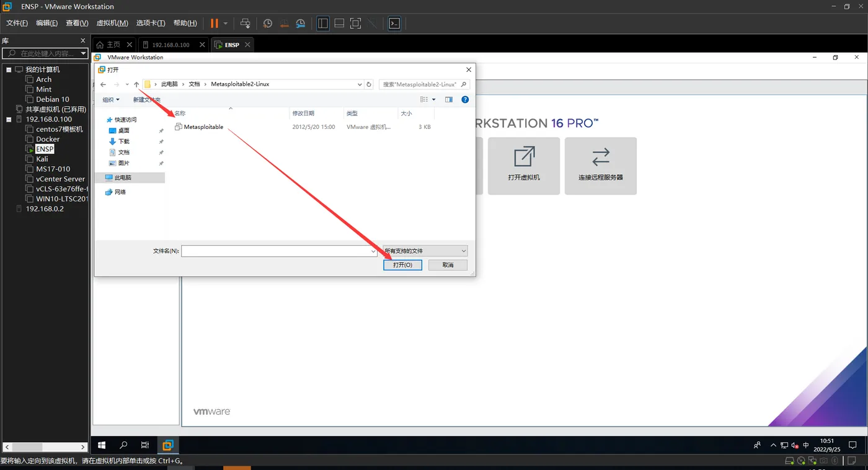Select the Kali virtual machine
Viewport: 868px width, 470px height.
click(42, 159)
